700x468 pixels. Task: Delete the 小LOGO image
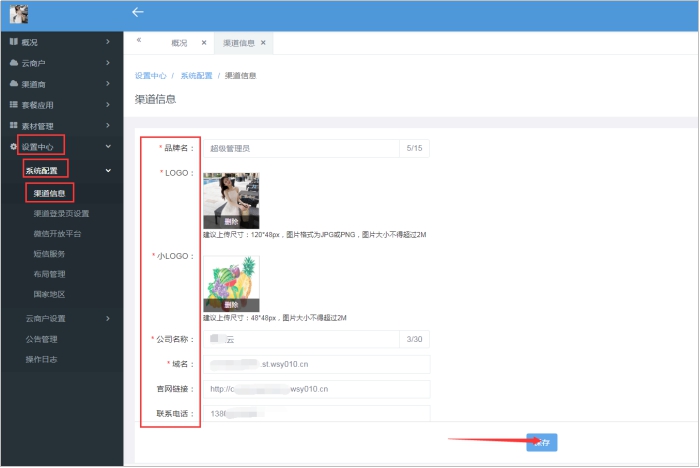(231, 305)
